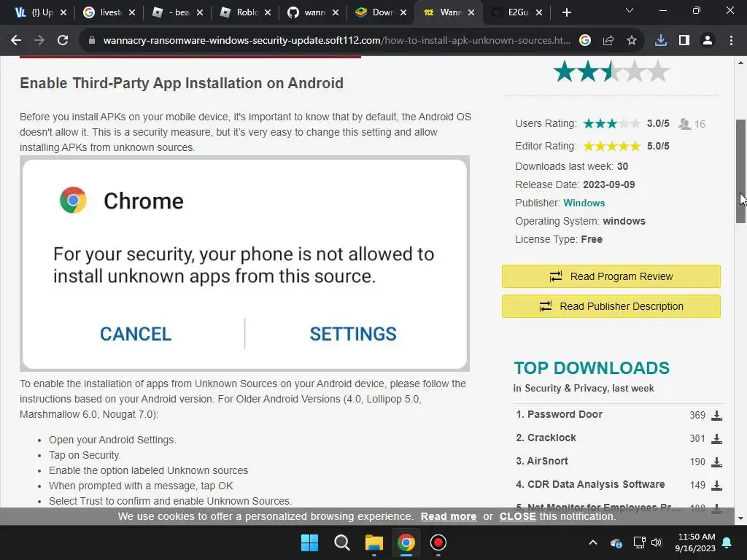Share this page icon
Screen dimensions: 747x560
[608, 41]
